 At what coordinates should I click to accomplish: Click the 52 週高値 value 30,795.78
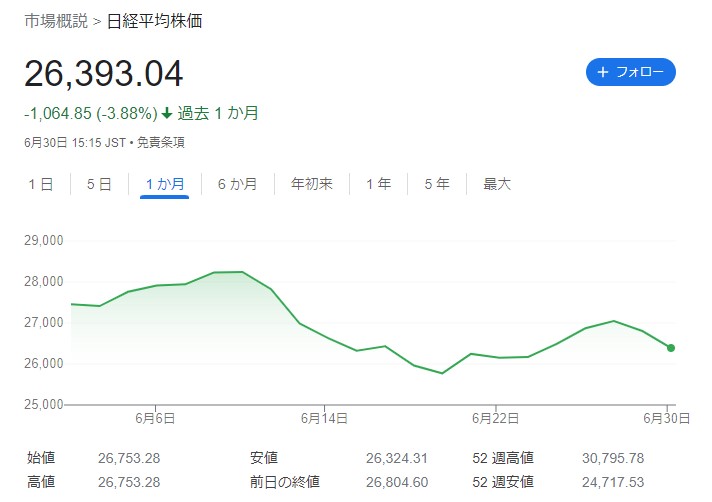click(x=613, y=458)
